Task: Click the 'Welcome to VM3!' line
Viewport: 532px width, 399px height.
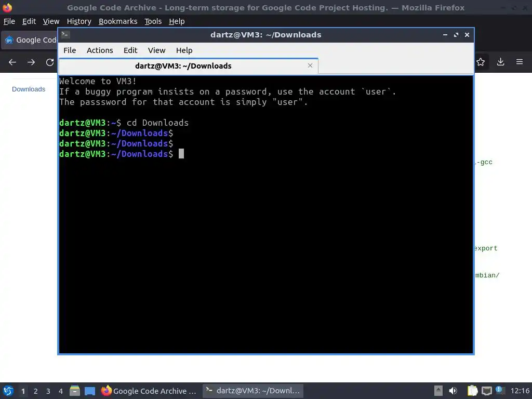Action: pyautogui.click(x=98, y=82)
